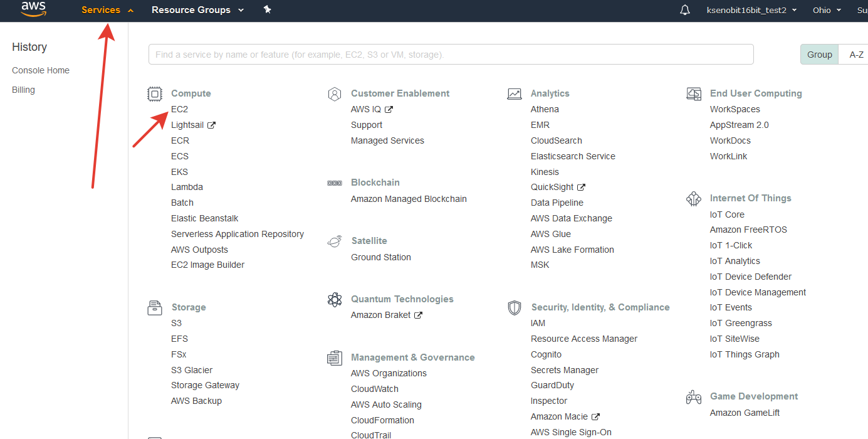Open the ksenobit16bit_test2 account dropdown
The image size is (868, 439).
click(x=751, y=10)
